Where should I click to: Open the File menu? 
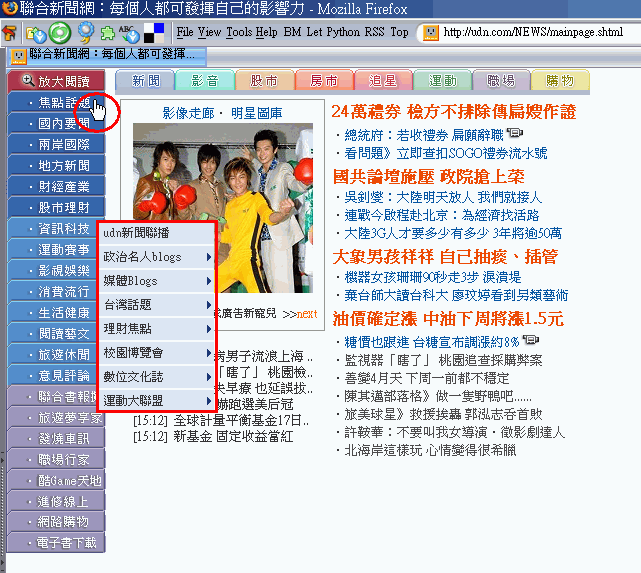(185, 32)
